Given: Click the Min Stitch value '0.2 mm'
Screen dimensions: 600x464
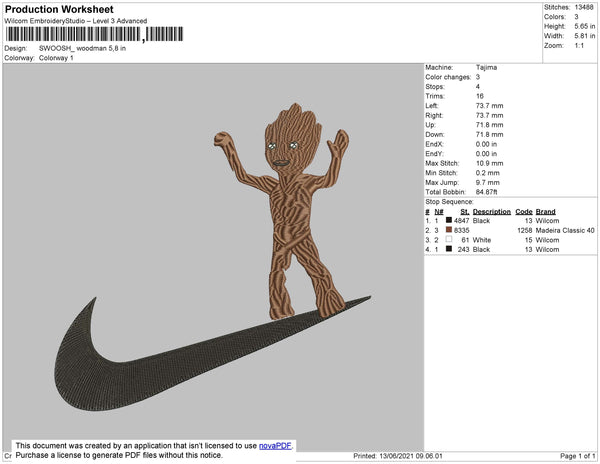Looking at the screenshot, I should [x=488, y=173].
